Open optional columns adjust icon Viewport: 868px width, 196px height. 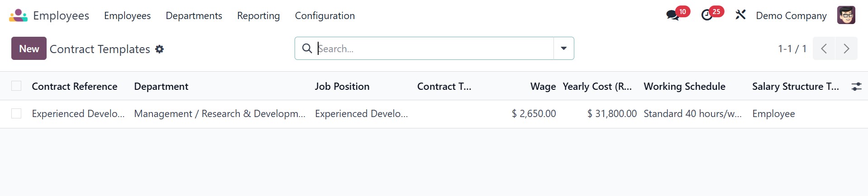click(x=856, y=86)
